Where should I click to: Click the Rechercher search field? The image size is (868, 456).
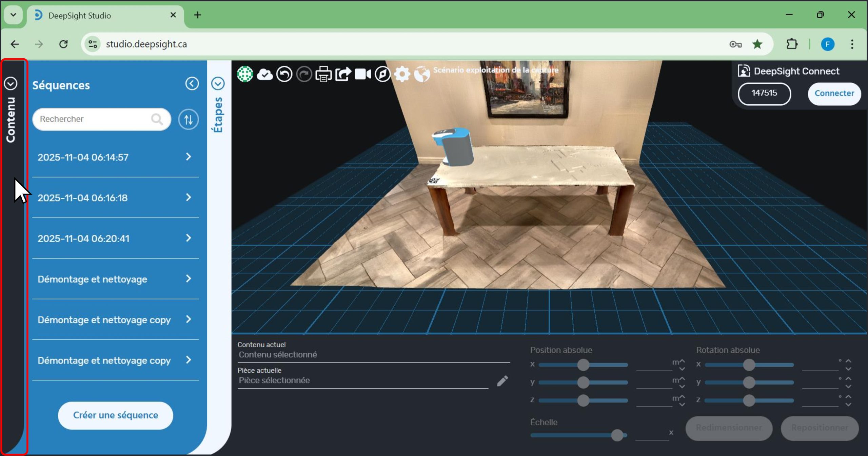tap(93, 119)
